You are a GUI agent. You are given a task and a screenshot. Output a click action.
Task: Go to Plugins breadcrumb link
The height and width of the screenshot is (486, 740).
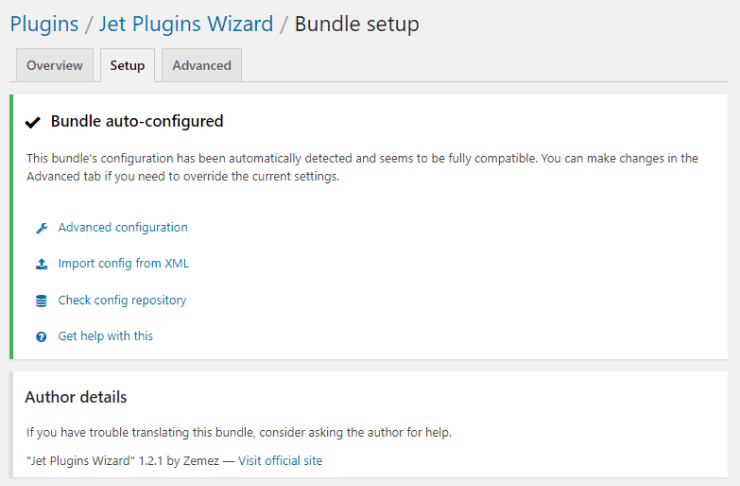click(x=44, y=24)
